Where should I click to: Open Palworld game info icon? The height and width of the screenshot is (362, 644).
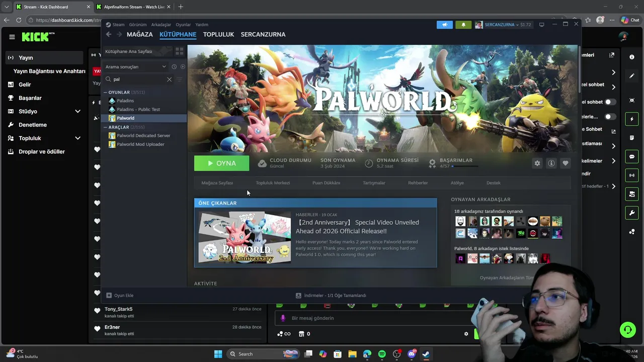point(551,163)
